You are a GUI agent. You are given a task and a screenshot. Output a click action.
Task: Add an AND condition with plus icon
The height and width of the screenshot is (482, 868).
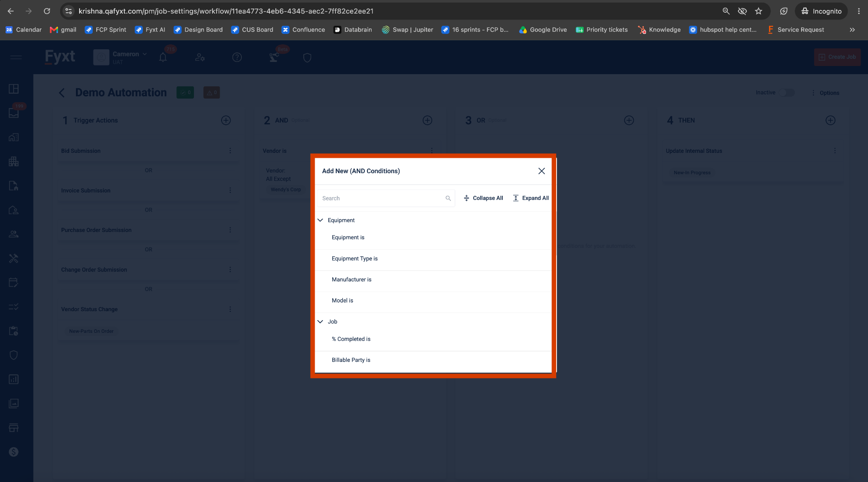click(428, 120)
